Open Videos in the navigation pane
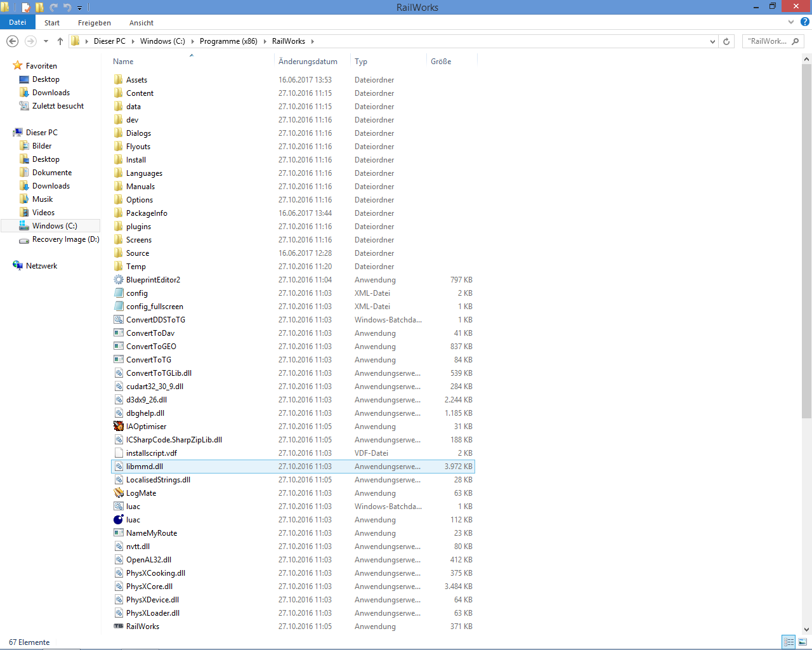 click(x=43, y=213)
